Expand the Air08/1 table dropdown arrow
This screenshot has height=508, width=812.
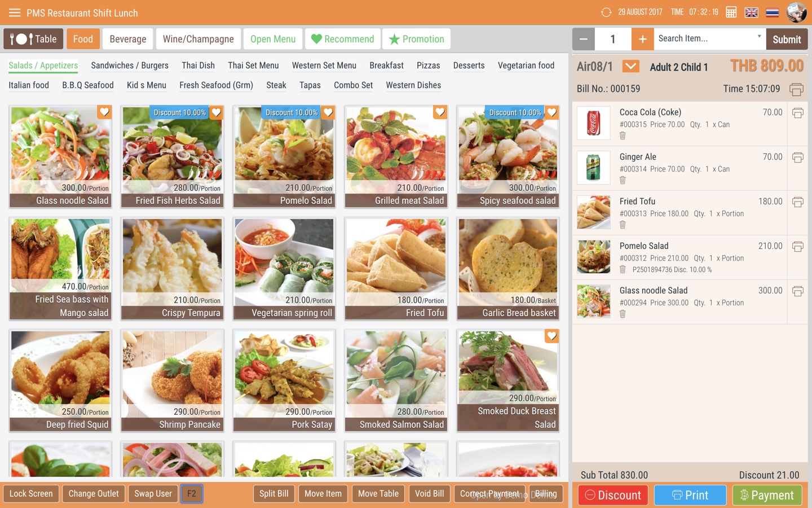630,67
